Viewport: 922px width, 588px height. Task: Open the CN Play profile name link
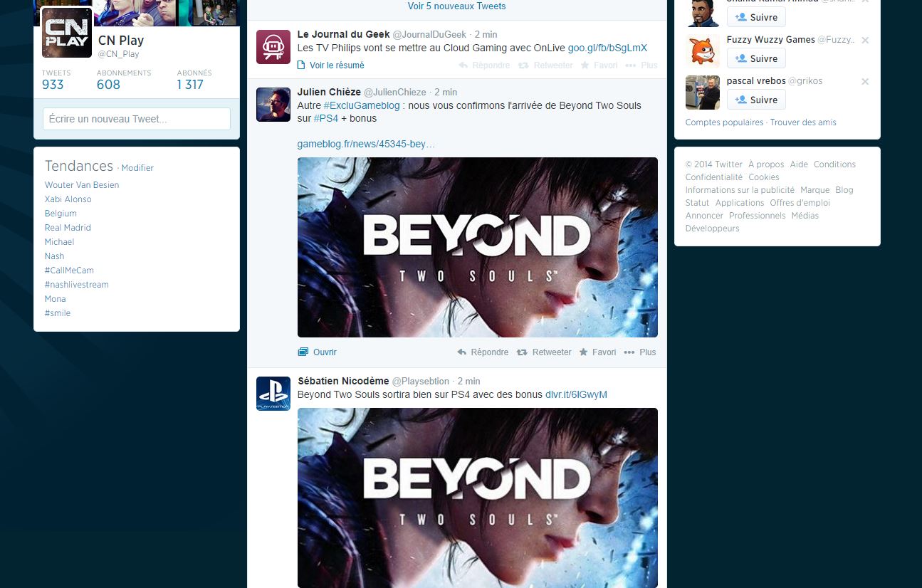[121, 41]
